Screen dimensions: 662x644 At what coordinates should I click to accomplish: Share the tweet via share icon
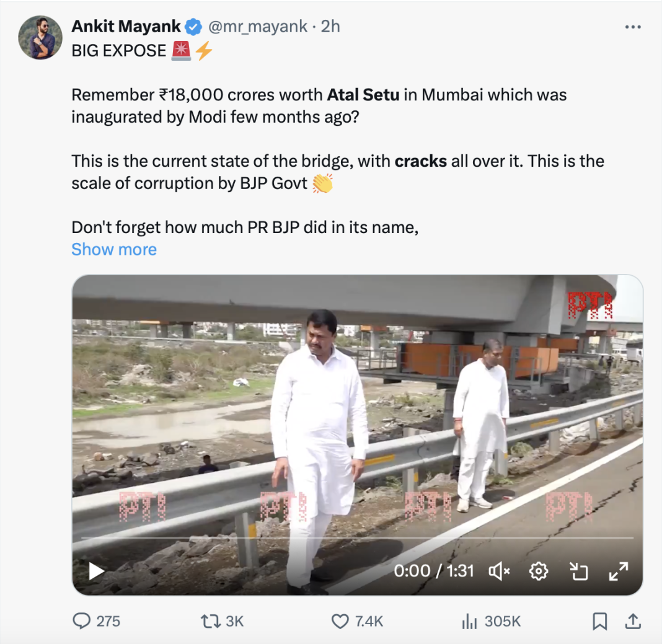pyautogui.click(x=632, y=621)
